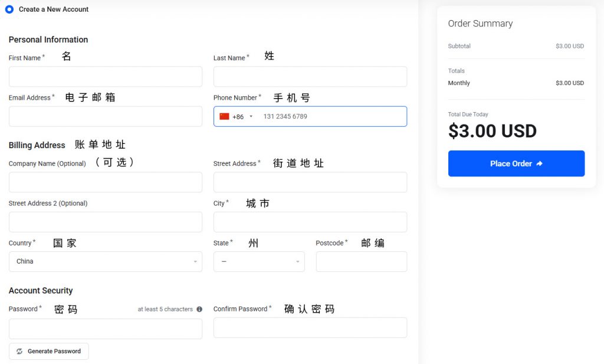Click the Last Name input field
The height and width of the screenshot is (364, 604).
pyautogui.click(x=310, y=76)
